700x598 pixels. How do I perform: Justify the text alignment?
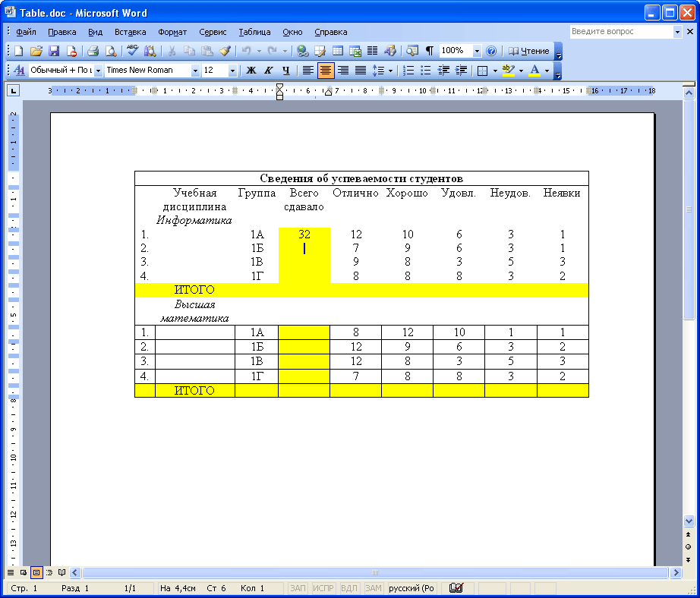(x=361, y=70)
